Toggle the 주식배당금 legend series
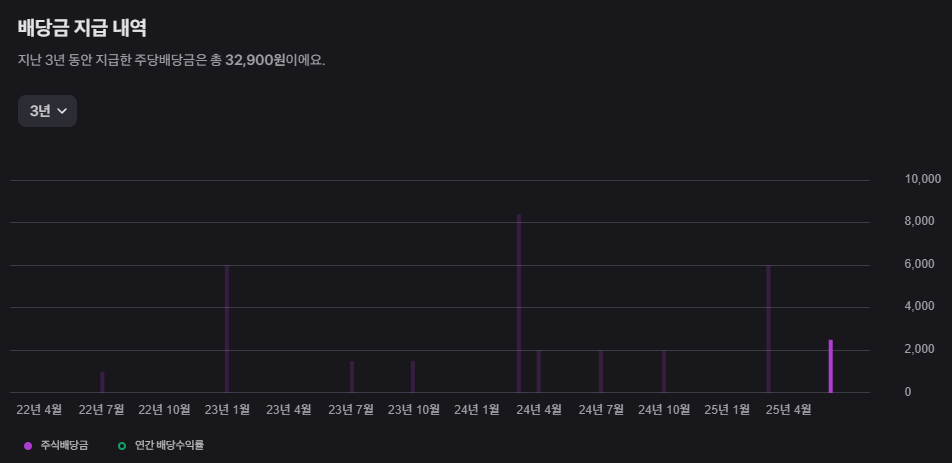 click(56, 445)
